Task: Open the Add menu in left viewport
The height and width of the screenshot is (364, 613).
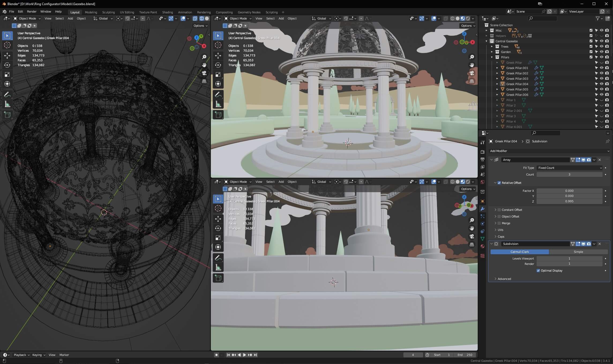Action: coord(70,18)
